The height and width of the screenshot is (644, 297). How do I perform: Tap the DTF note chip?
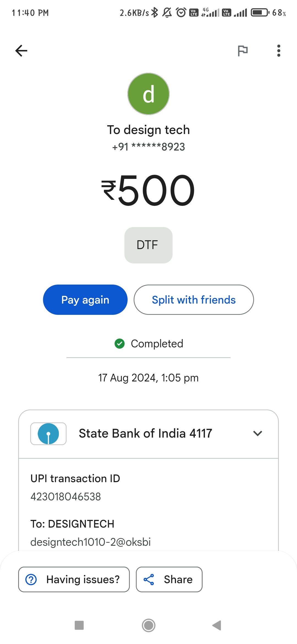point(148,245)
